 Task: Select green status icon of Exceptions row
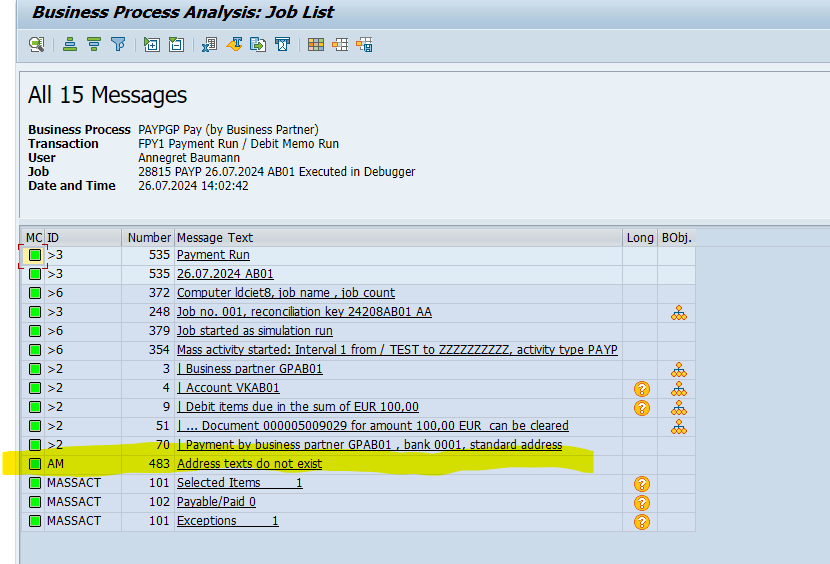[35, 521]
